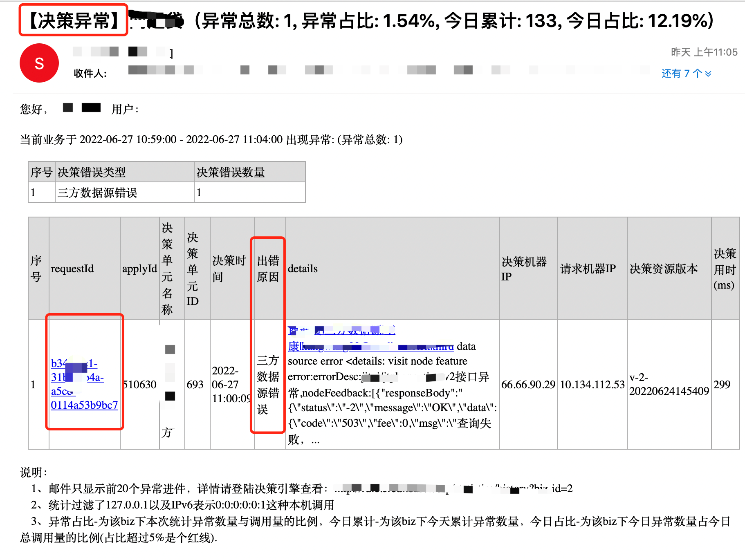Click the 决策用时(ms) column header
This screenshot has width=745, height=560.
[x=725, y=269]
